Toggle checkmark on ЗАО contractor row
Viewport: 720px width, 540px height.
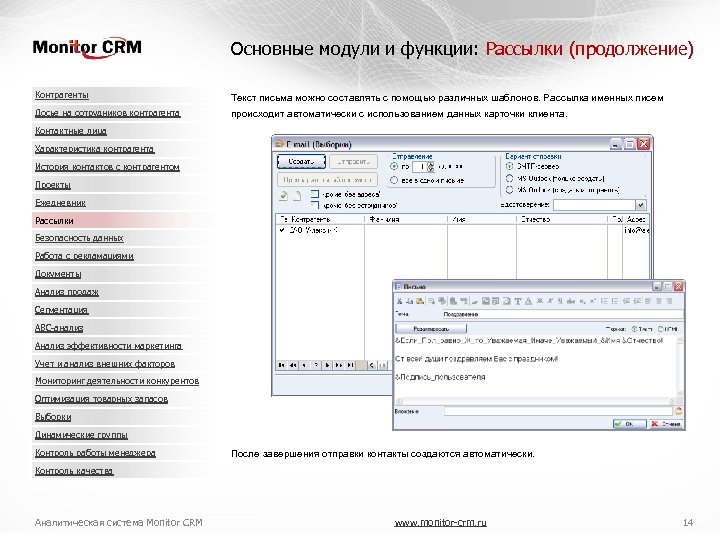282,230
